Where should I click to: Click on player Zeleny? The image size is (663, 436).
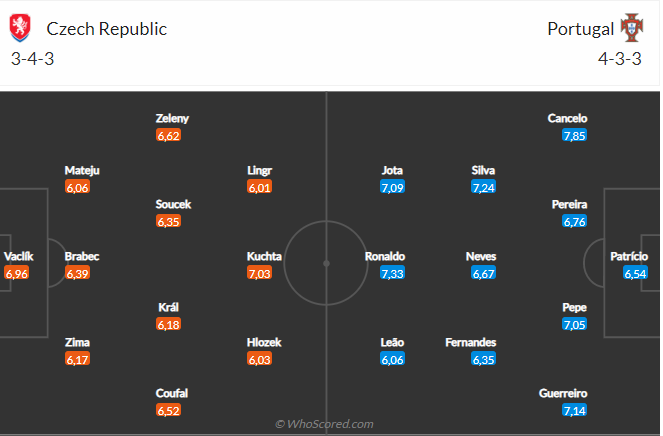point(172,118)
